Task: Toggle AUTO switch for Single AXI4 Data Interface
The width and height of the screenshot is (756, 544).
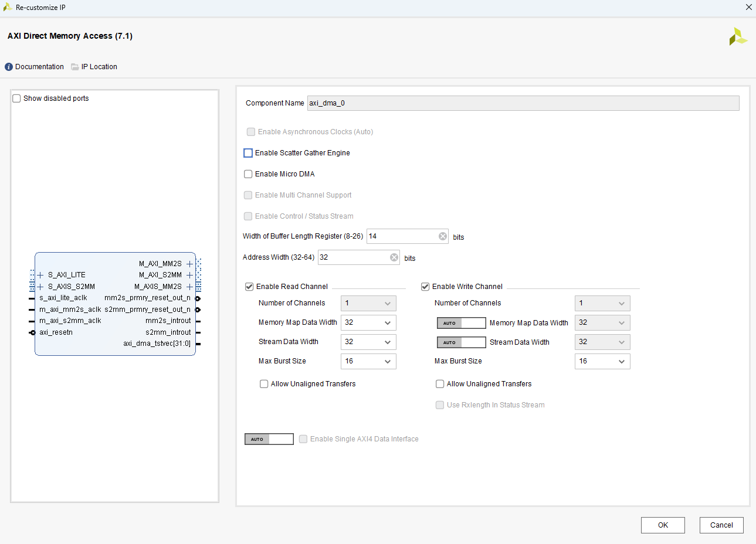Action: click(x=269, y=439)
